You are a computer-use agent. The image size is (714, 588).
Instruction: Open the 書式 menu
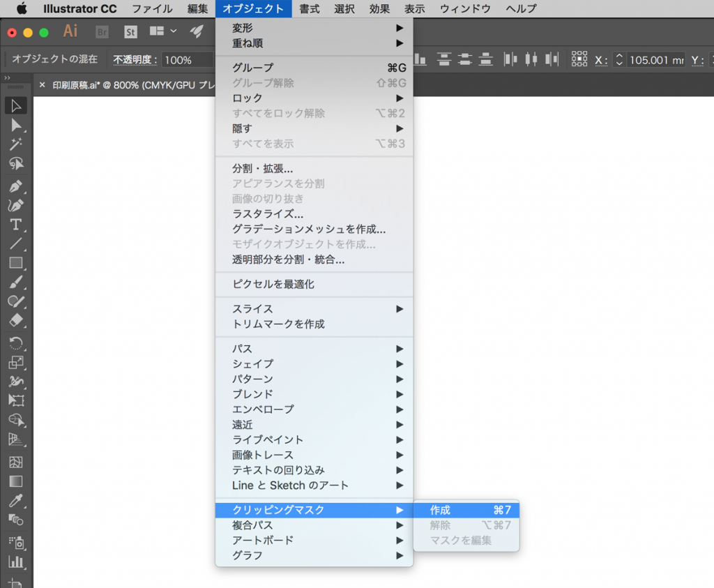pos(309,8)
